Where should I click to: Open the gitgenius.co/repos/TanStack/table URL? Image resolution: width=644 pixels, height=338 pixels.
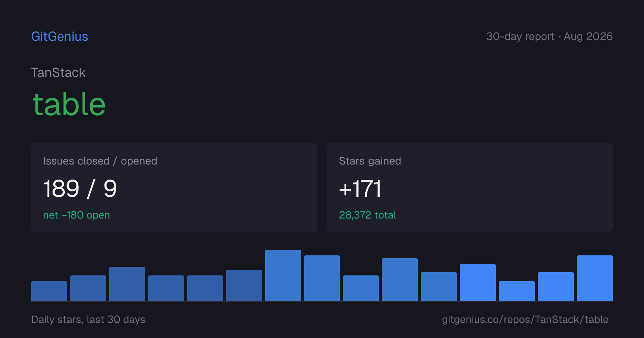[525, 319]
